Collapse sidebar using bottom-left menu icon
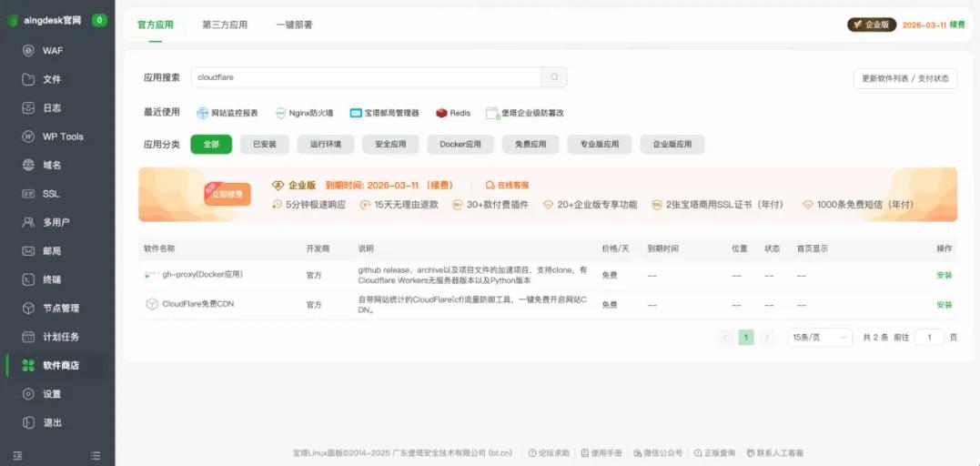980x466 pixels. pos(17,455)
